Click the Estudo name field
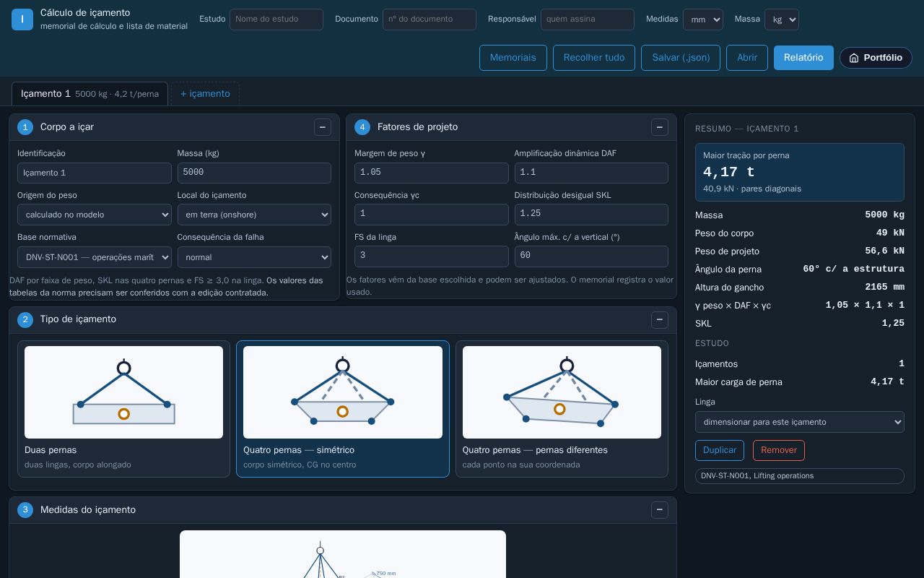Image resolution: width=924 pixels, height=578 pixels. point(276,20)
